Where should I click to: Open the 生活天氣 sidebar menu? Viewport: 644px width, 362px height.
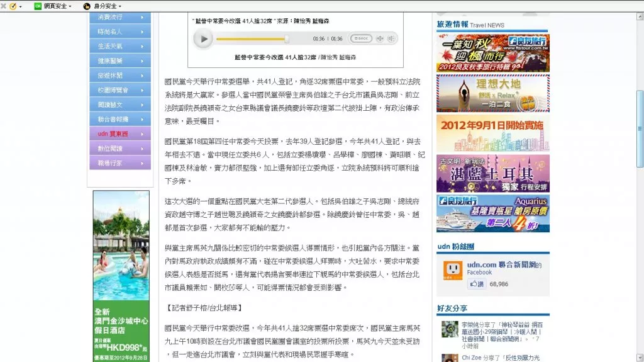click(120, 47)
